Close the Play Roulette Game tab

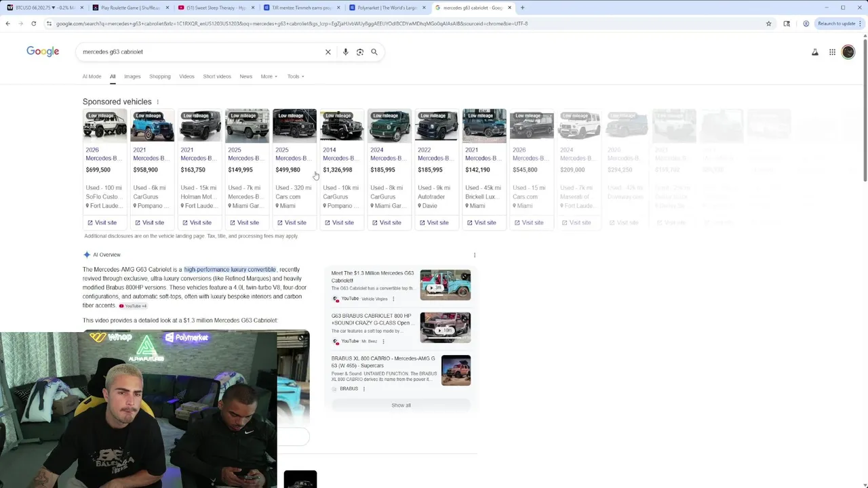[167, 8]
